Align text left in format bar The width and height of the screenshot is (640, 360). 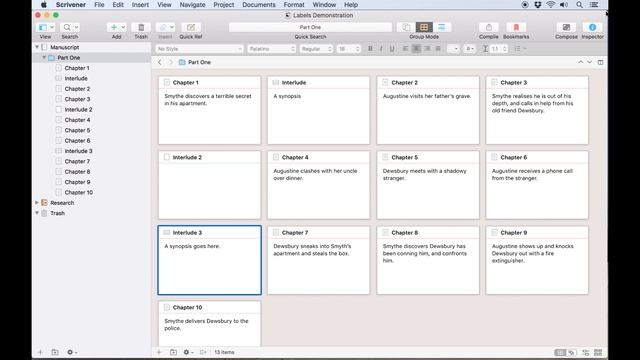[405, 49]
